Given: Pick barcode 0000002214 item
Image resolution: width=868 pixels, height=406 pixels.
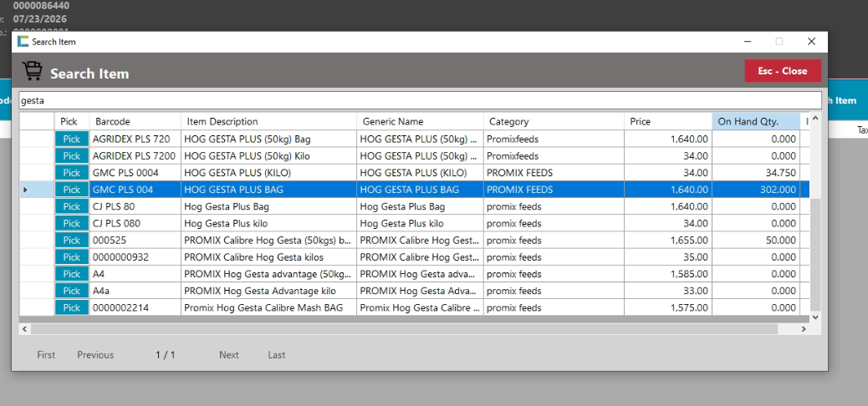Looking at the screenshot, I should pyautogui.click(x=71, y=307).
